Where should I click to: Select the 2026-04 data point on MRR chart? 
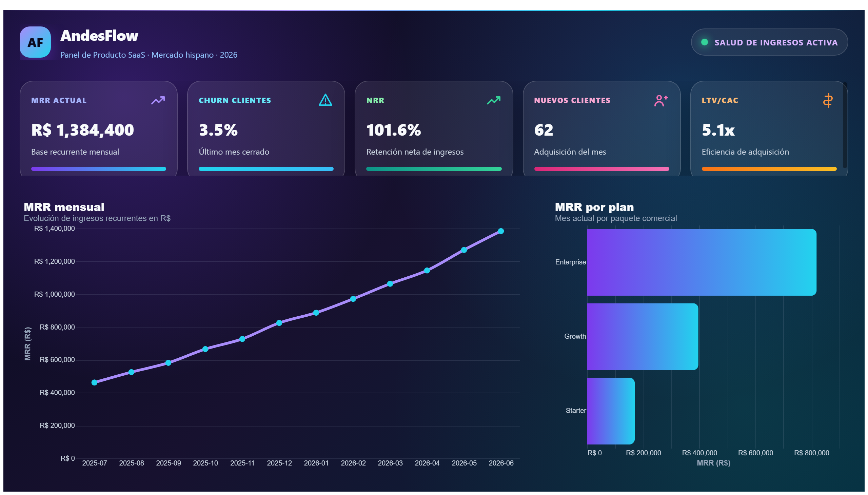(x=427, y=271)
